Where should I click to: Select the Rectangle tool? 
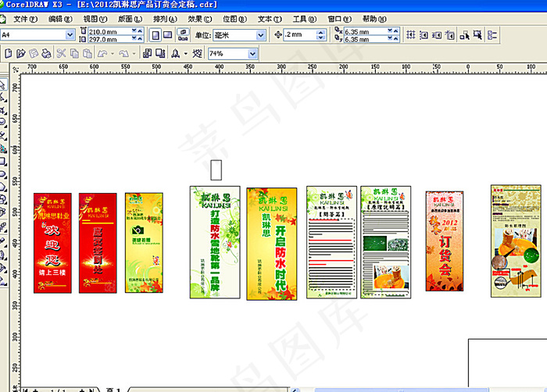tap(3, 162)
